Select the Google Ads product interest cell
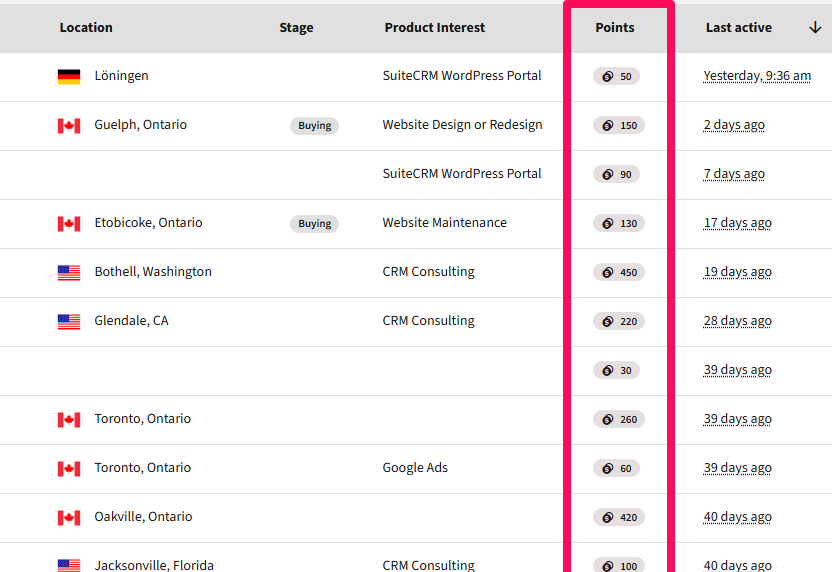 (x=415, y=468)
